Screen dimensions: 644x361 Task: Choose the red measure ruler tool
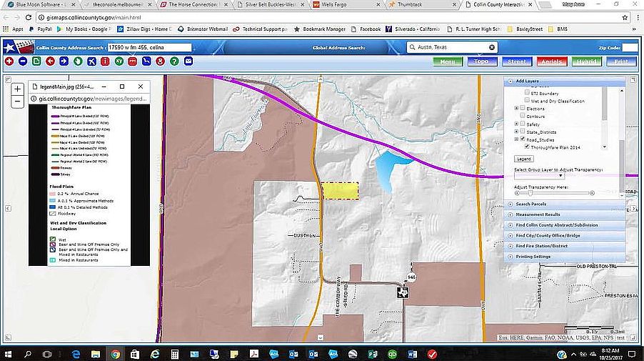133,61
